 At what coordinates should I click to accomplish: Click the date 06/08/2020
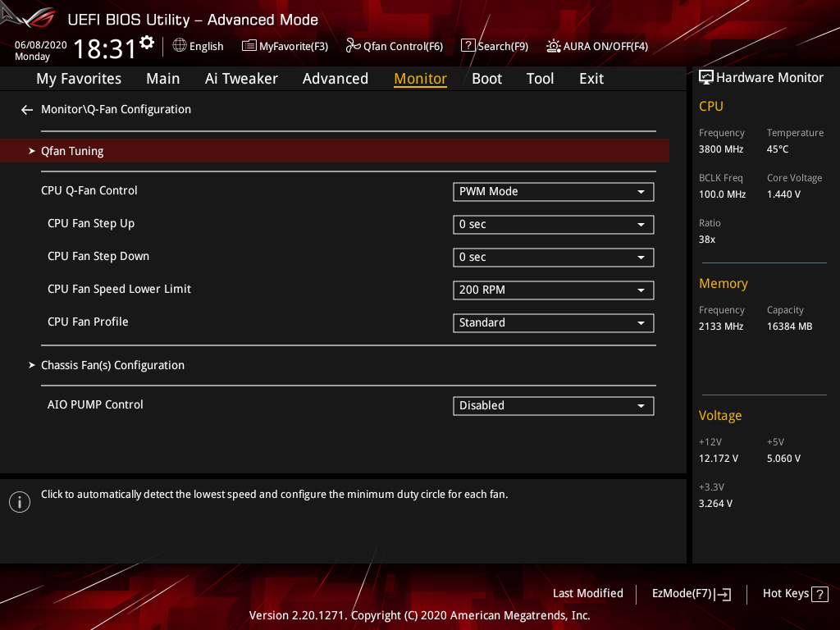click(x=41, y=45)
